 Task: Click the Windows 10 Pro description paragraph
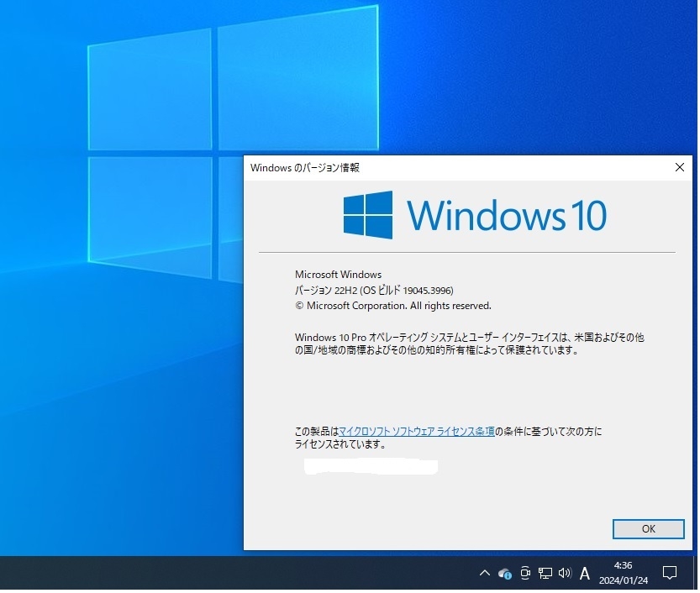coord(471,345)
